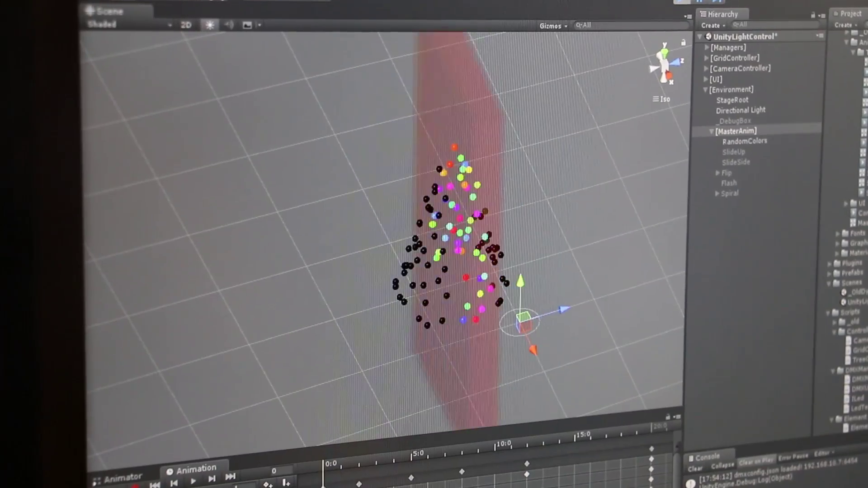Screen dimensions: 868x488
Task: Toggle the scene gizmo rotation lock
Action: [x=683, y=42]
